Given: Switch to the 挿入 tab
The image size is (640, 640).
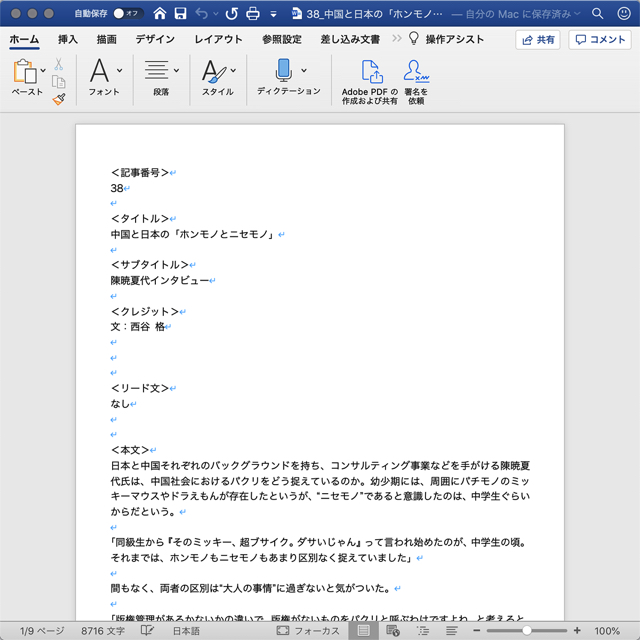Looking at the screenshot, I should (x=68, y=40).
